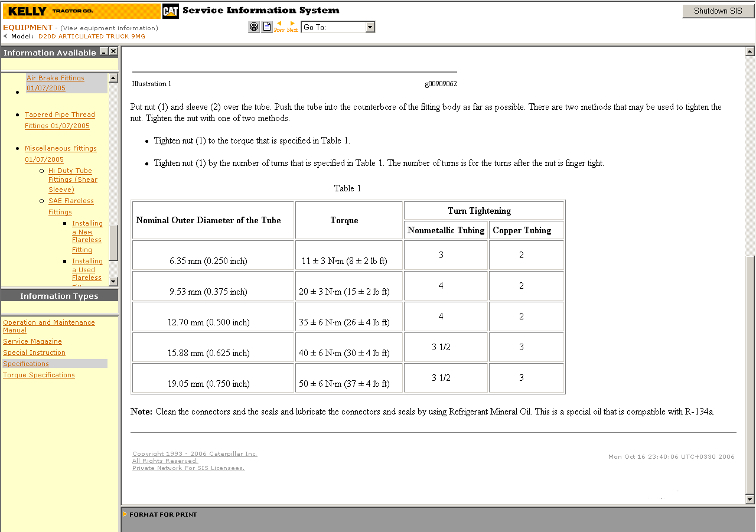Click the back arrow beside the Model label
The height and width of the screenshot is (532, 756).
6,36
